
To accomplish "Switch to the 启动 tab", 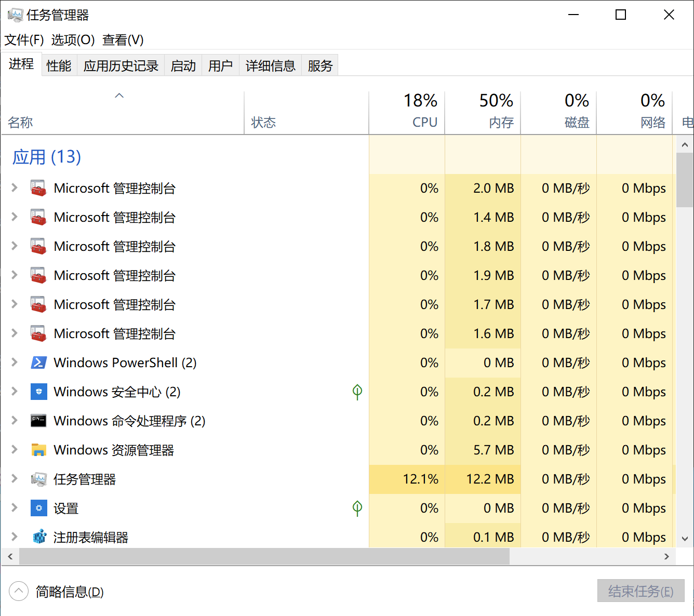I will point(183,65).
